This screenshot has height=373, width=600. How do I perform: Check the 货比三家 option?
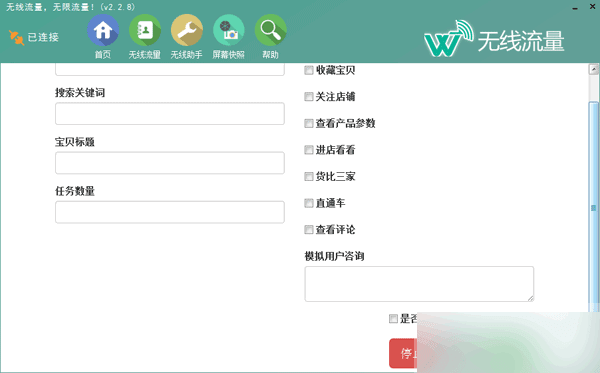pyautogui.click(x=309, y=176)
